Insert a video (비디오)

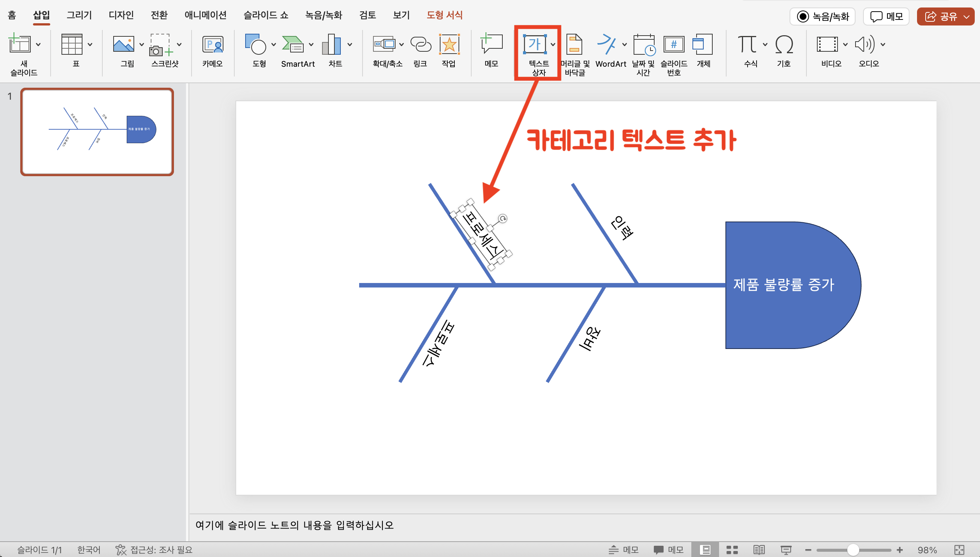827,44
